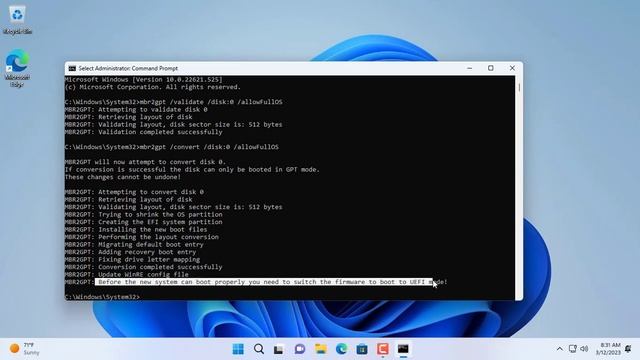Click the final C:\Windows\System32> prompt
640x360 pixels.
(x=102, y=297)
